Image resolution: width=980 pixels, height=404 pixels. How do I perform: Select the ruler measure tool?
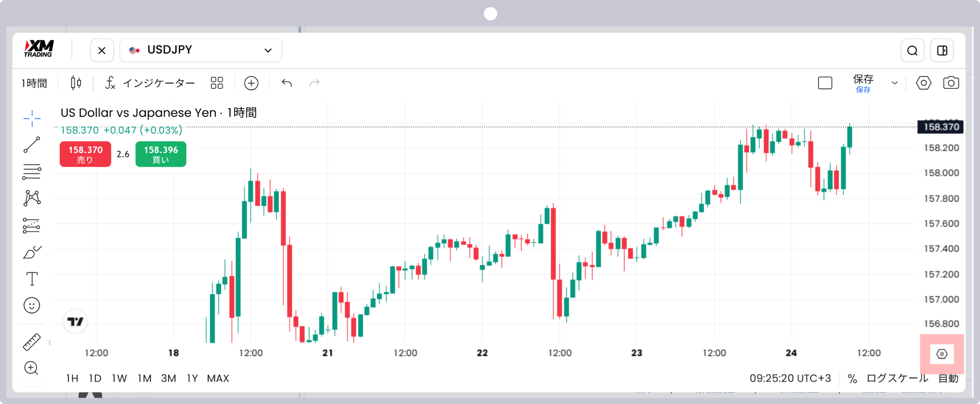click(32, 342)
